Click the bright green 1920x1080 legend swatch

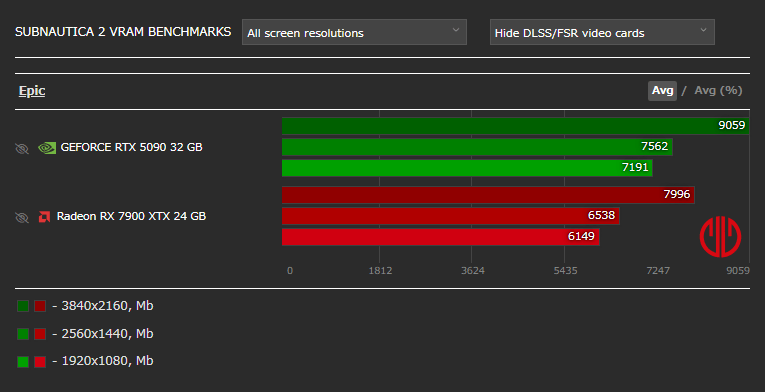click(23, 362)
